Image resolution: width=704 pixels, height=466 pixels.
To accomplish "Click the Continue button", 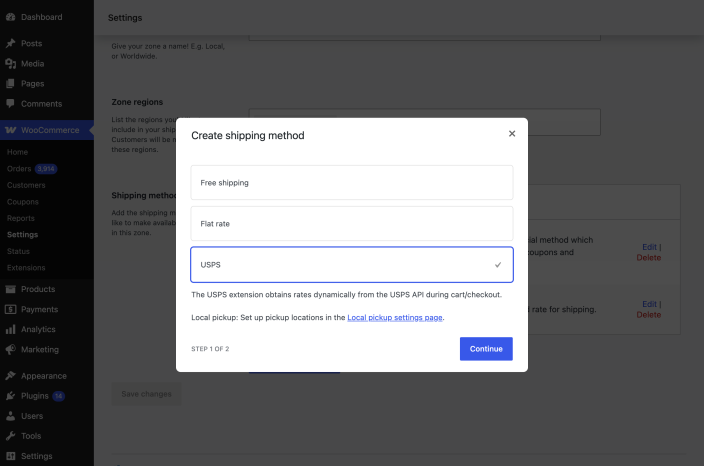I will click(x=486, y=349).
